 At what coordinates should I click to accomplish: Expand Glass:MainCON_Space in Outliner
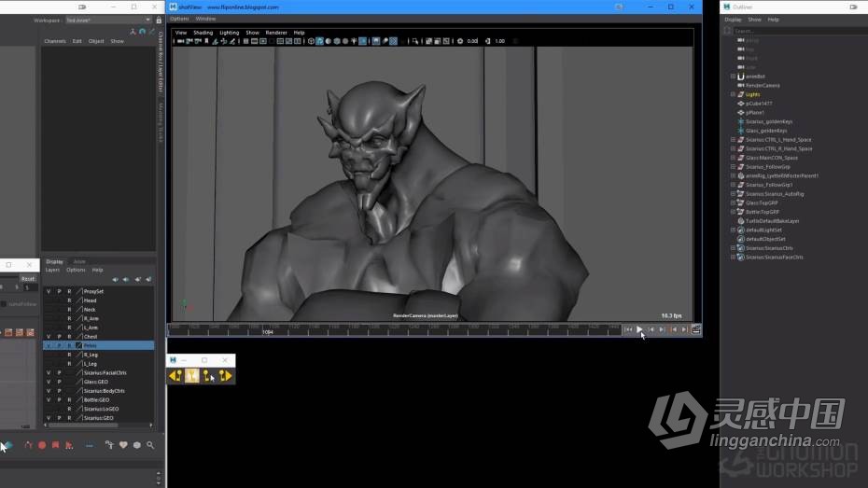coord(733,158)
